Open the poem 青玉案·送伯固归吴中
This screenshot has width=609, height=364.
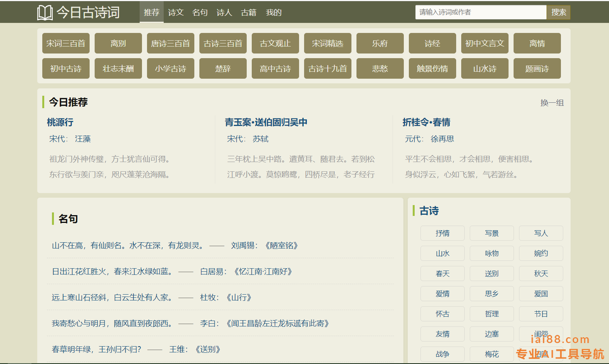266,122
